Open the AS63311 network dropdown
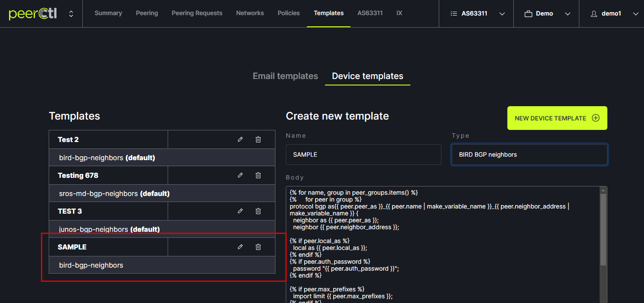The image size is (644, 303). [477, 14]
